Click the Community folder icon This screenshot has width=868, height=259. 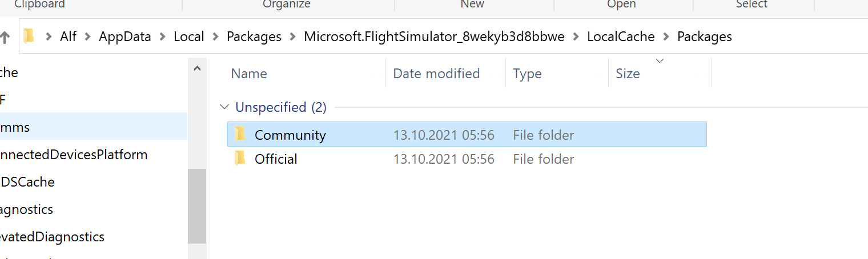point(240,135)
